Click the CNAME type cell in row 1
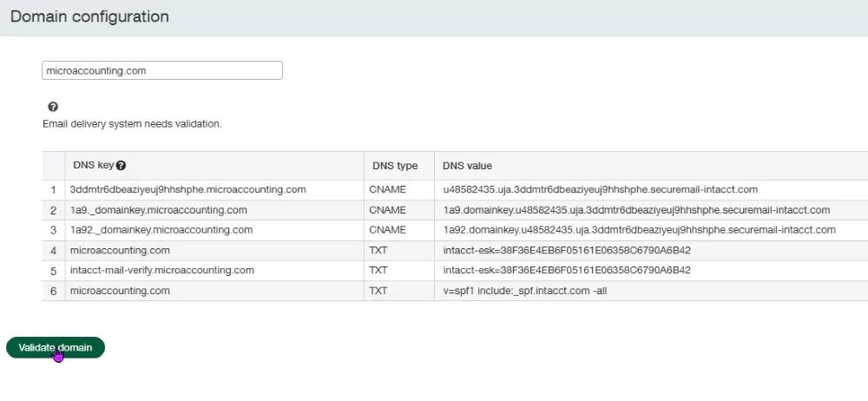The width and height of the screenshot is (868, 401). click(x=387, y=189)
